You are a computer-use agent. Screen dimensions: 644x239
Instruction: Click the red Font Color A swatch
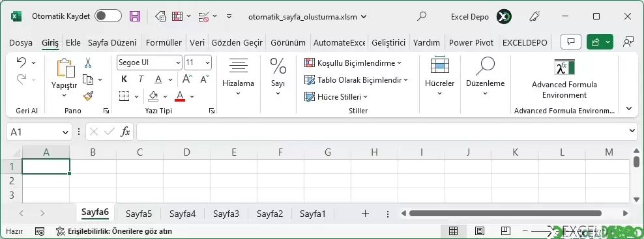[x=180, y=96]
